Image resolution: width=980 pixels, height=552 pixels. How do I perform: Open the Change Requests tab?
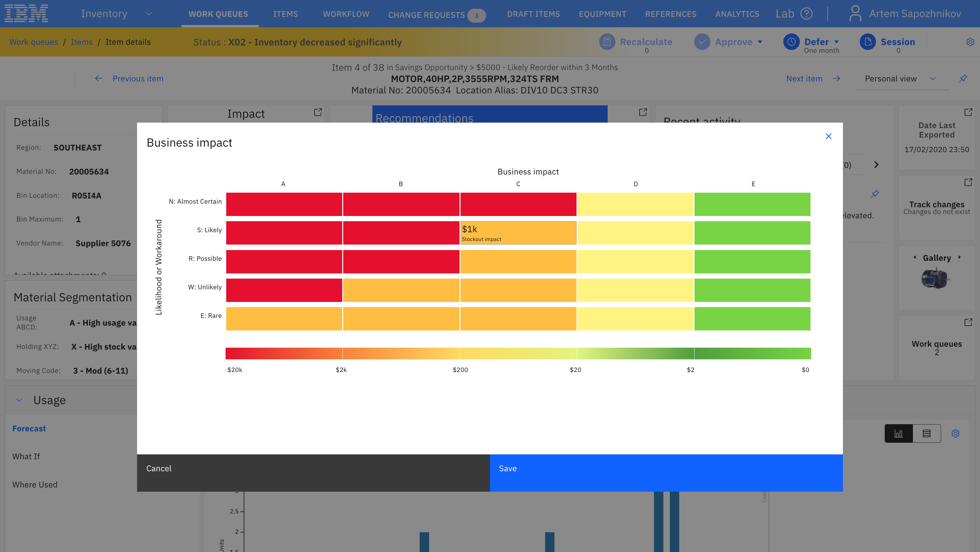click(426, 15)
